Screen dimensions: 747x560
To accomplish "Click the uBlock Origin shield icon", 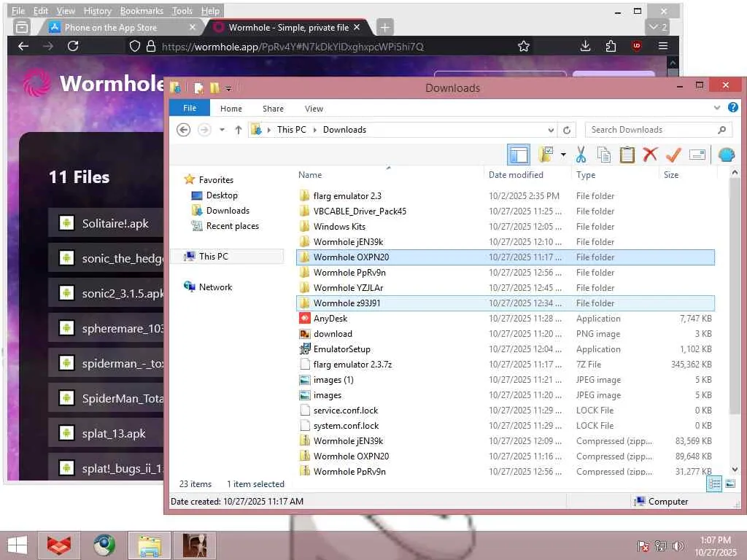I will 636,46.
